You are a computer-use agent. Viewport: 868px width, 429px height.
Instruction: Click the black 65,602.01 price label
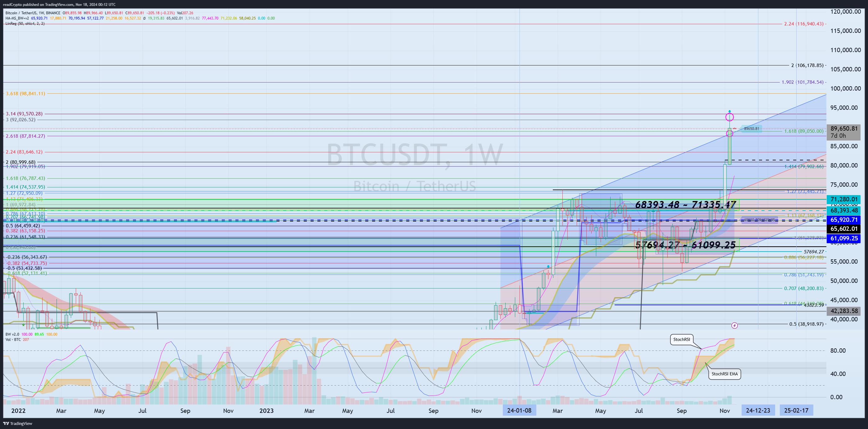pyautogui.click(x=844, y=229)
